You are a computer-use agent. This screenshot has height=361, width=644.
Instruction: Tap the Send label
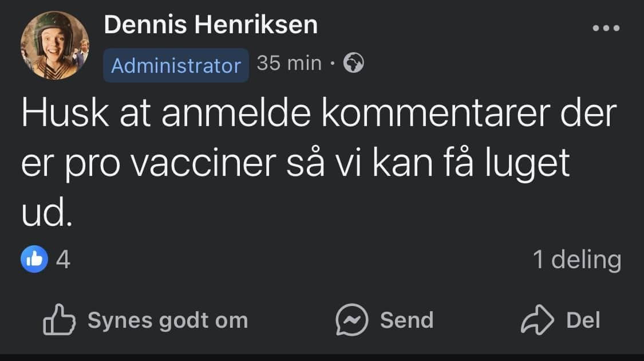tap(406, 320)
